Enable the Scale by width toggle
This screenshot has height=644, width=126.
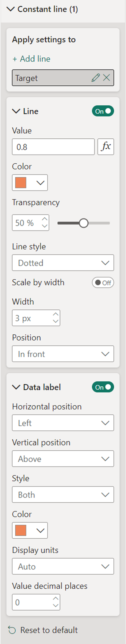[103, 283]
